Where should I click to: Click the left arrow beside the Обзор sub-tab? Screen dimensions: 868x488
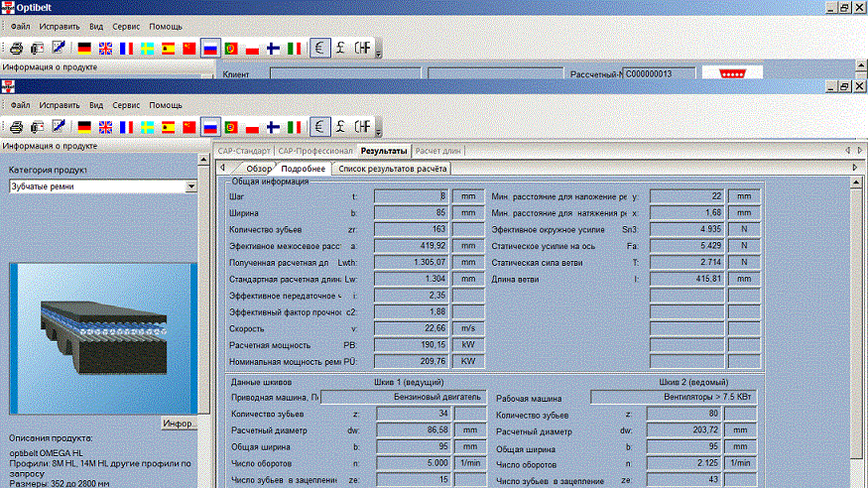click(x=222, y=168)
